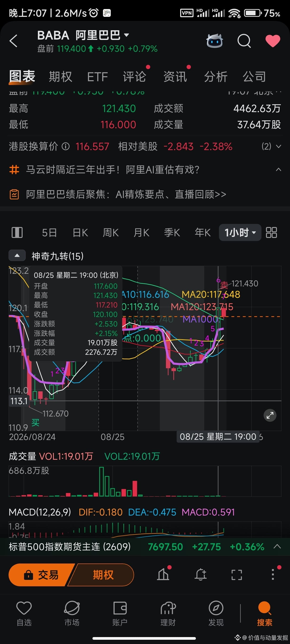Expand the (2) quotes chevron
This screenshot has height=644, width=290.
point(279,146)
